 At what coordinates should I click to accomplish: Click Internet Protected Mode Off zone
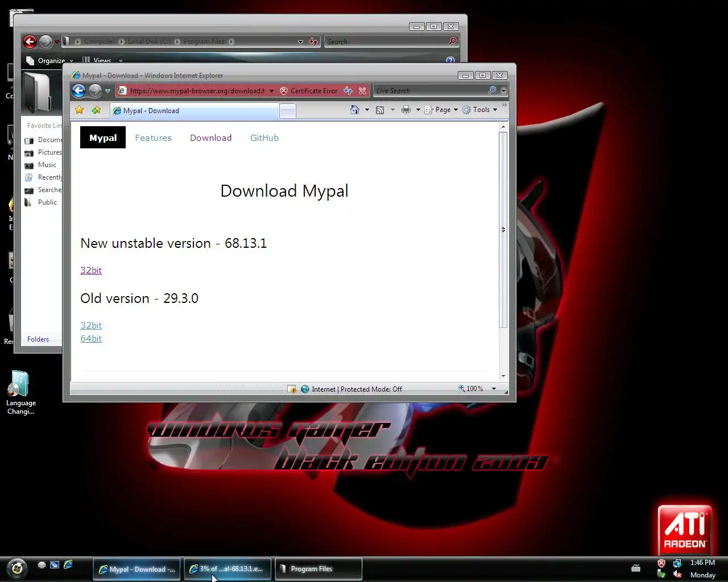(x=351, y=389)
